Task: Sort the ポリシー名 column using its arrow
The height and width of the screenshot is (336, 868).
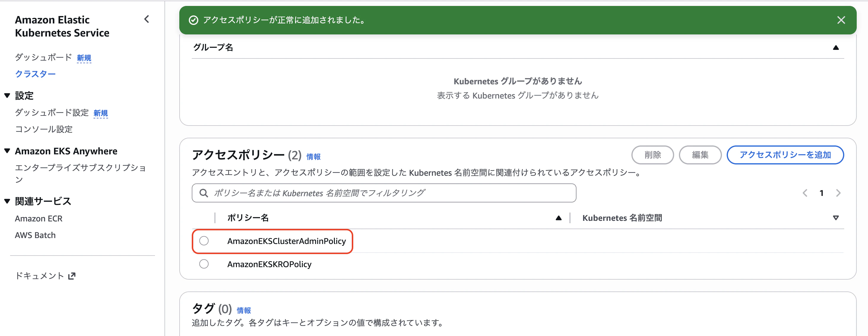Action: [559, 218]
